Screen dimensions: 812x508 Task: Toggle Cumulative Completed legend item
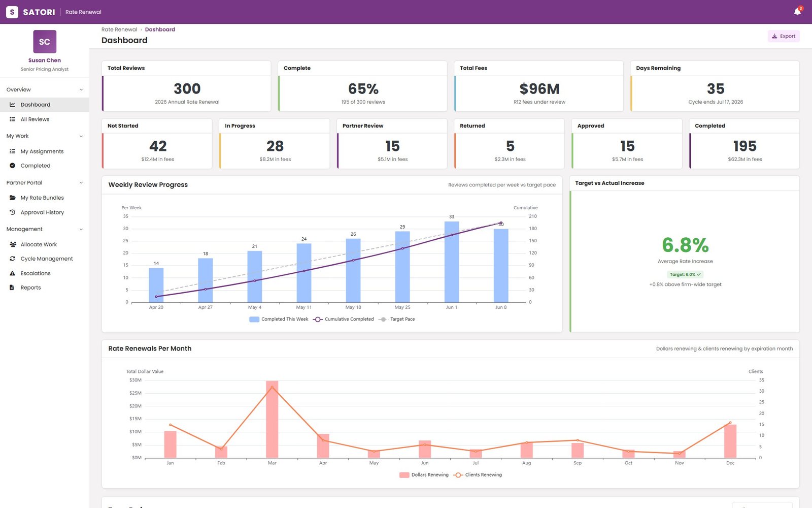tap(344, 319)
